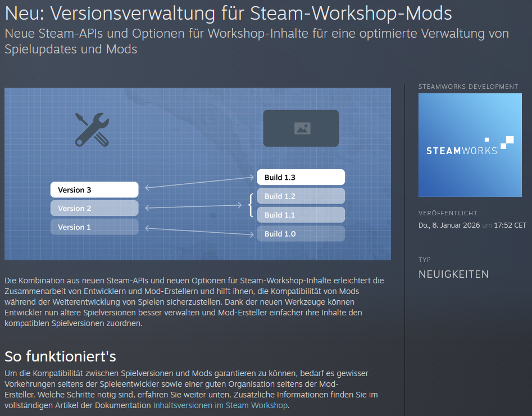Click the arrow pointing from Version 2 to the brace
The height and width of the screenshot is (416, 532).
(194, 207)
